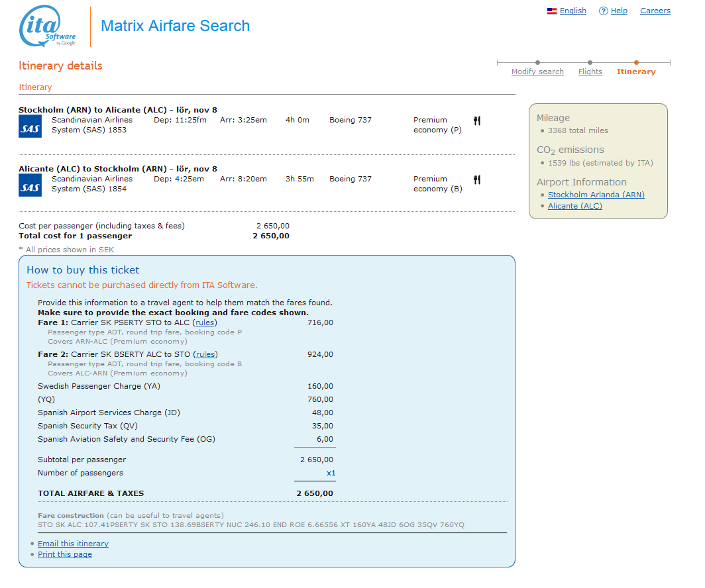Click meal icon on Stockholm to Alicante flight
Image resolution: width=705 pixels, height=588 pixels.
[476, 121]
